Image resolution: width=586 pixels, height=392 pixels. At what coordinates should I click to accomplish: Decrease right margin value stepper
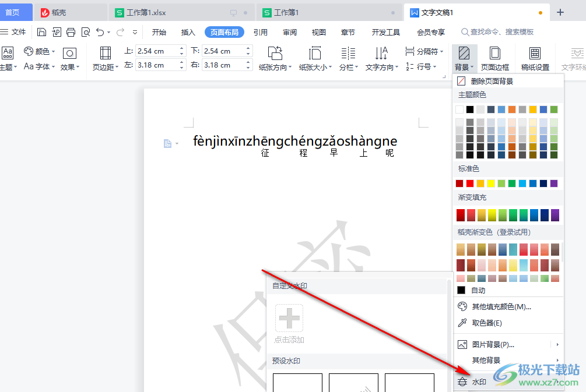click(x=248, y=68)
